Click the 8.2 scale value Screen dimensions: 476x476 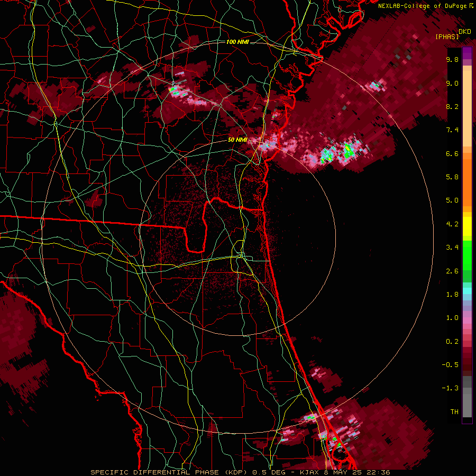click(452, 107)
